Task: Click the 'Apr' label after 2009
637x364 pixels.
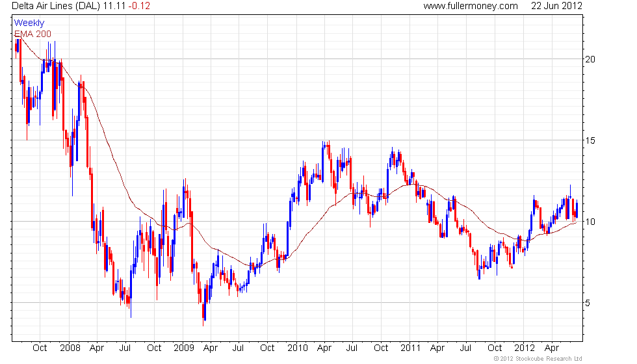Action: [x=211, y=348]
